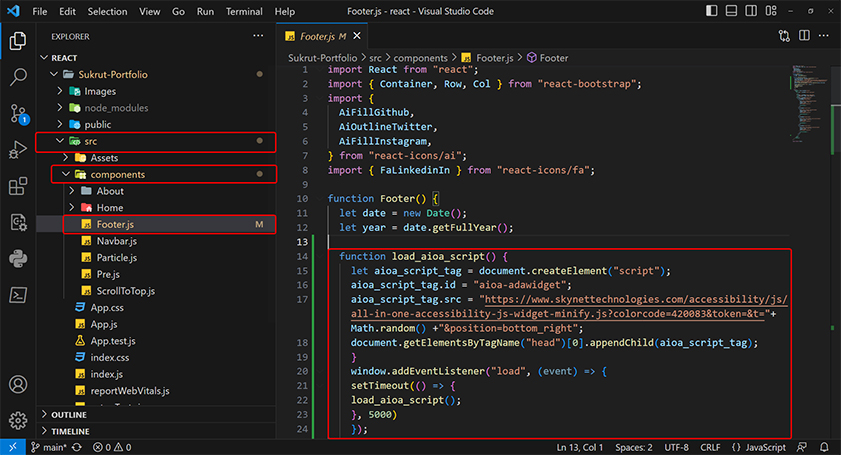Collapse the src folder
The width and height of the screenshot is (841, 455).
[156, 141]
